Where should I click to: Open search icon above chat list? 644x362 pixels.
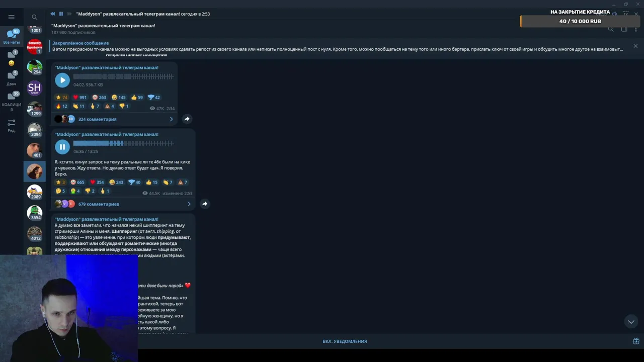(34, 17)
